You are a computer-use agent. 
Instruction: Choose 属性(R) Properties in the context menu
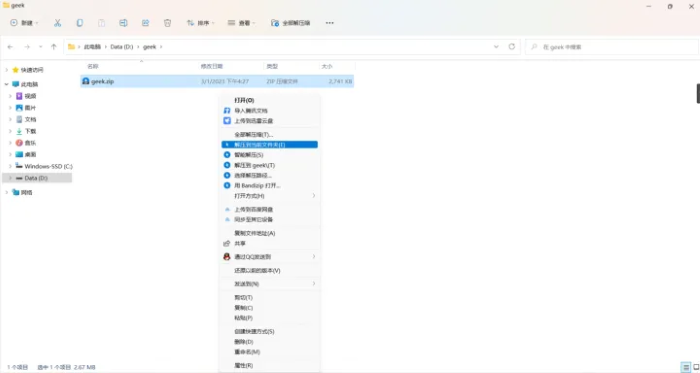pyautogui.click(x=270, y=365)
